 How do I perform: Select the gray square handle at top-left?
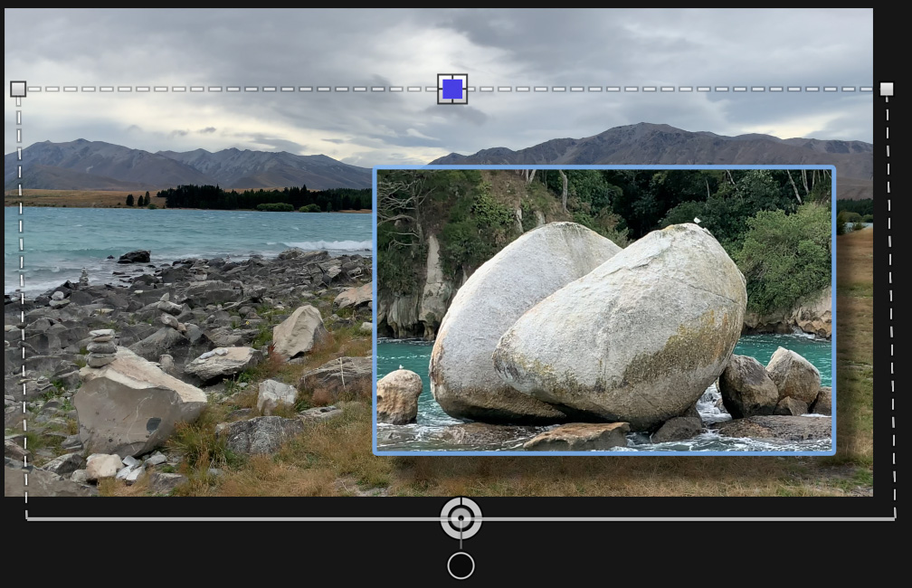pos(18,89)
